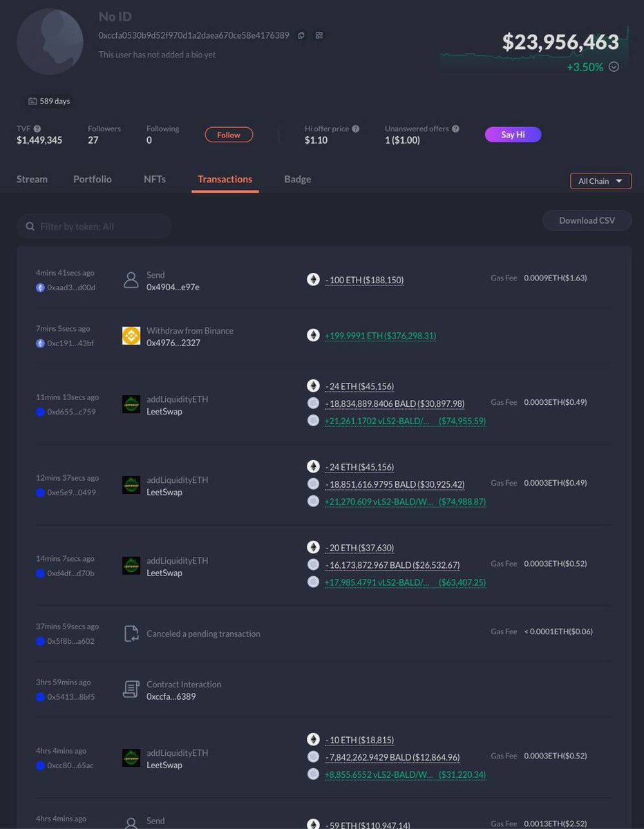Click -7,842,262.9429 BALD amount
This screenshot has width=644, height=829.
coord(392,757)
